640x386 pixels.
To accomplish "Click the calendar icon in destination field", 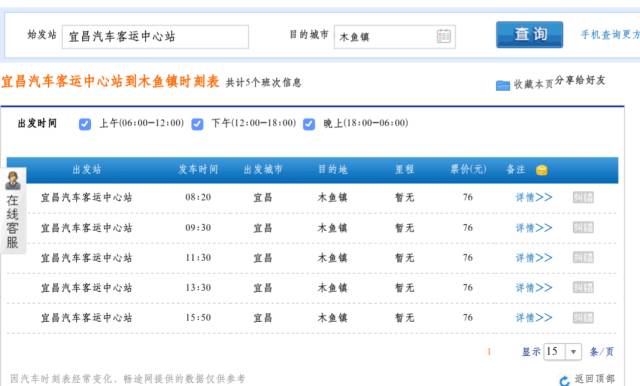I will point(444,36).
